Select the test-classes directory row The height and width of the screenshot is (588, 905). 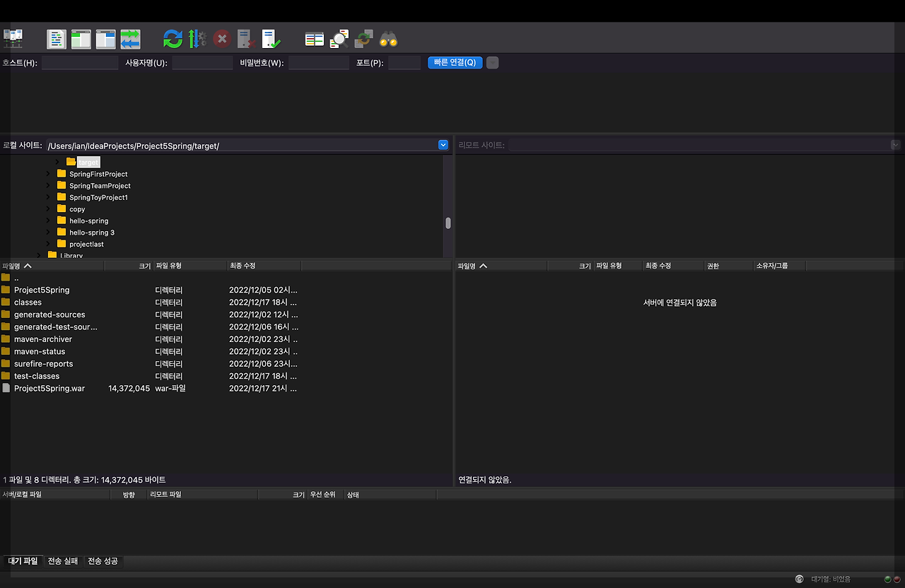pos(151,376)
